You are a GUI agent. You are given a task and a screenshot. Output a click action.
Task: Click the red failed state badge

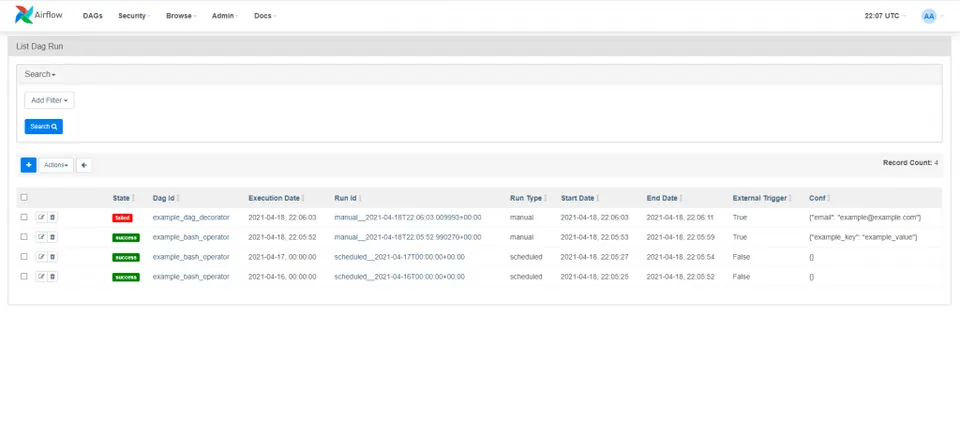[122, 218]
